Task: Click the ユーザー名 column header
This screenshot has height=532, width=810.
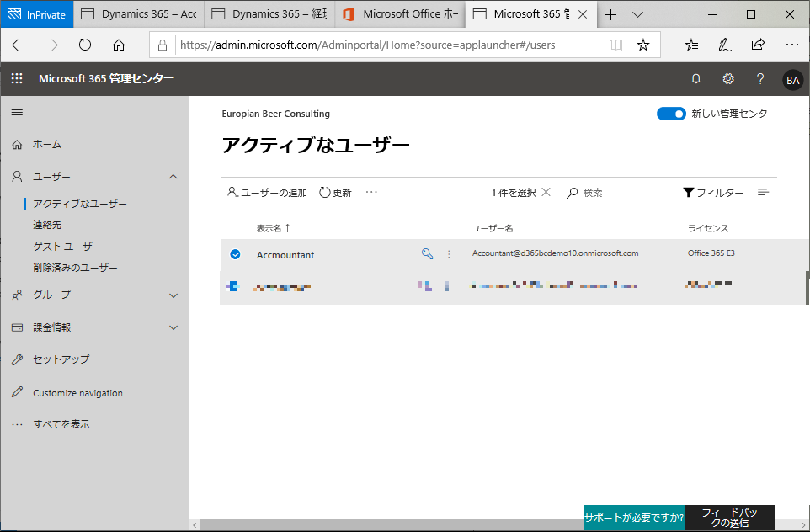Action: click(493, 228)
